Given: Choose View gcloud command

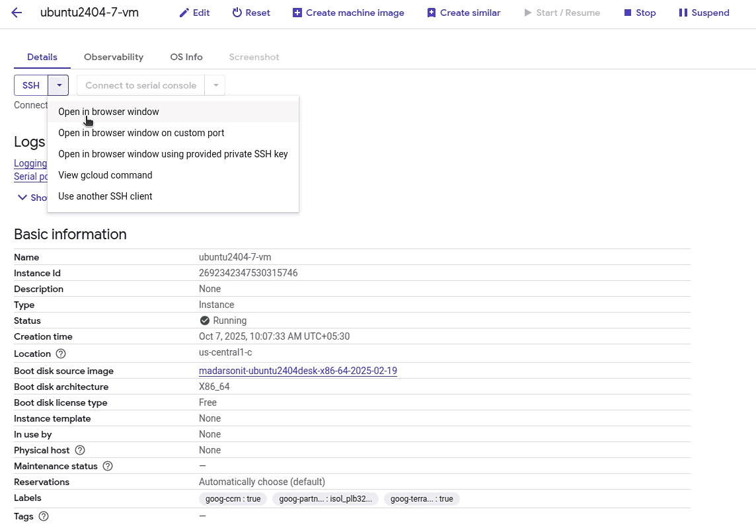Looking at the screenshot, I should pos(105,175).
